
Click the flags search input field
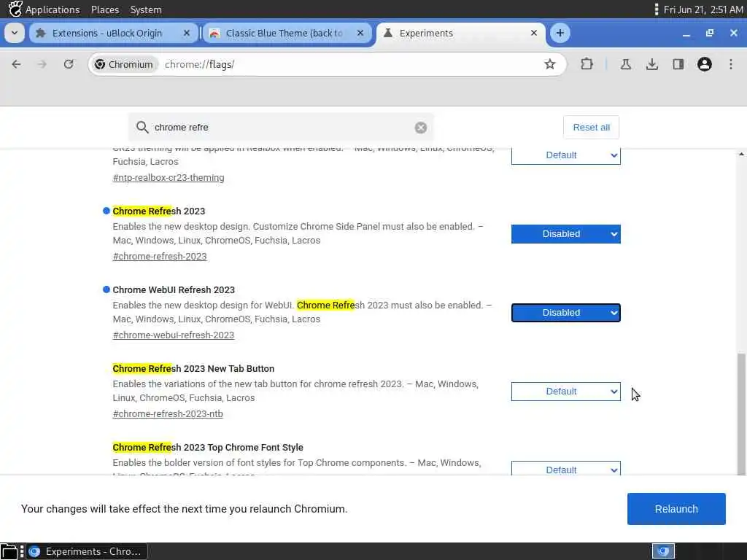281,127
